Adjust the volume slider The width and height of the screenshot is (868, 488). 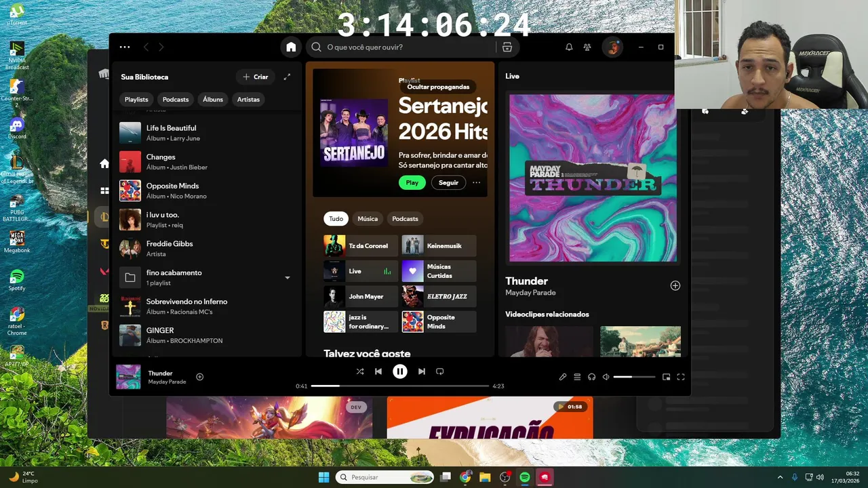[634, 377]
